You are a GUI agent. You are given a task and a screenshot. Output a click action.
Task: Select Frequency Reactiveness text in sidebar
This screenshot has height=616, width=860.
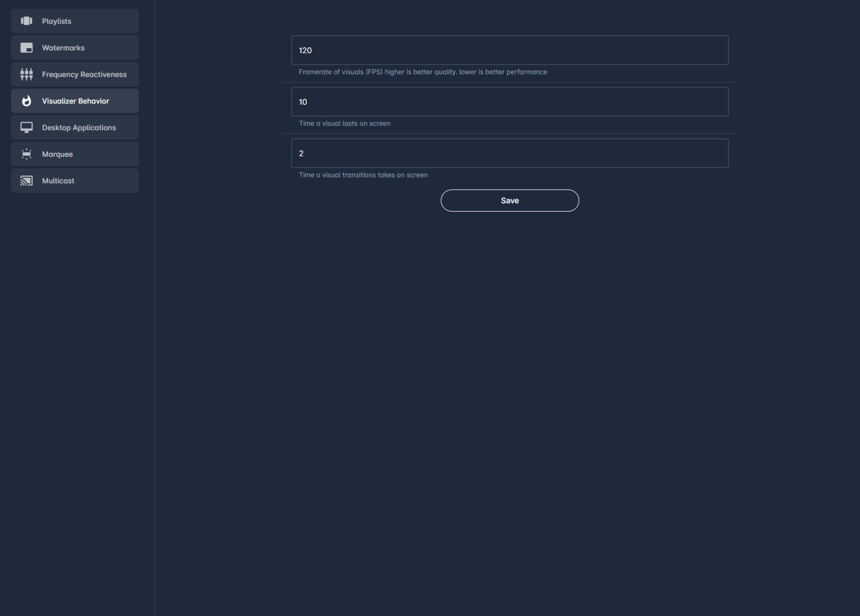point(84,74)
